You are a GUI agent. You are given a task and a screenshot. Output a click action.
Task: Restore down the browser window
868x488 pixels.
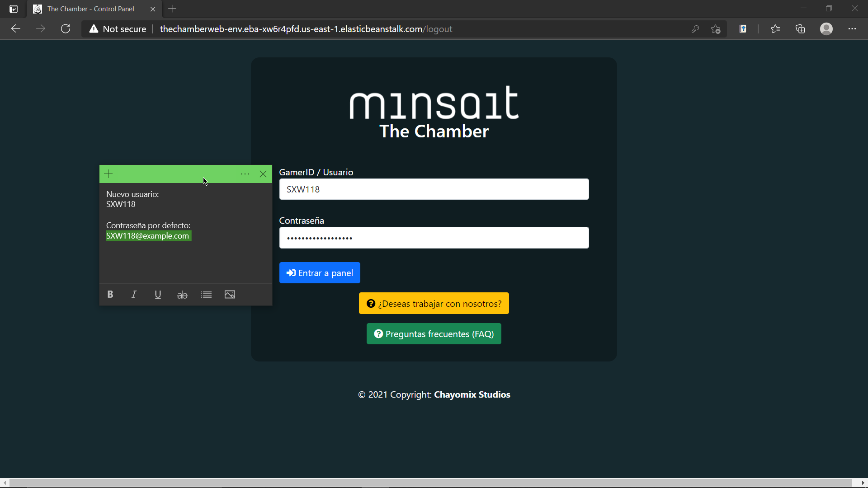click(x=829, y=9)
